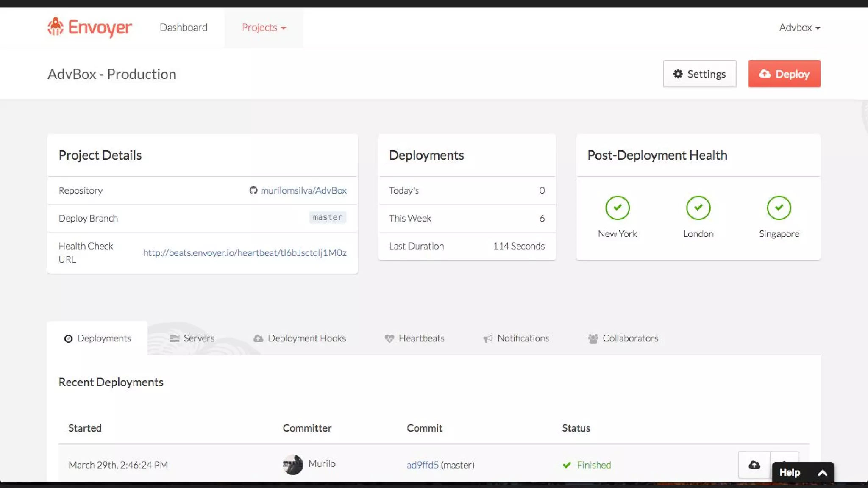The image size is (868, 488).
Task: Click the New York health check icon
Action: point(617,208)
